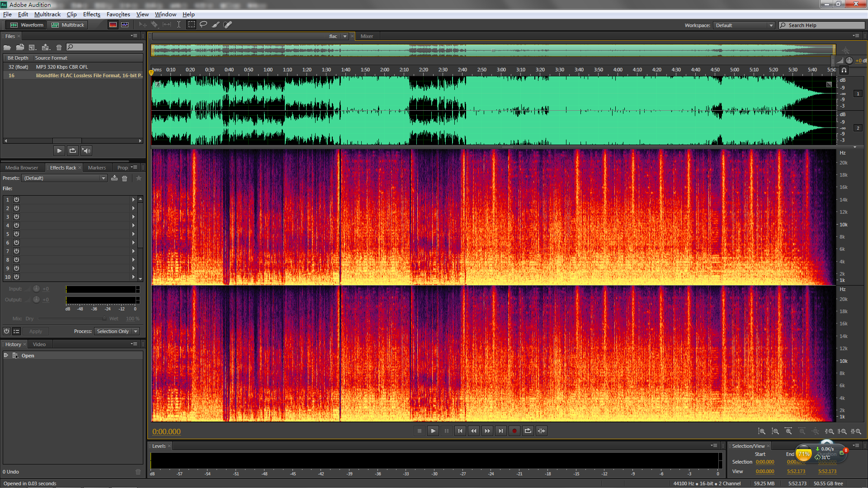Switch to the Mixer tab

[367, 36]
